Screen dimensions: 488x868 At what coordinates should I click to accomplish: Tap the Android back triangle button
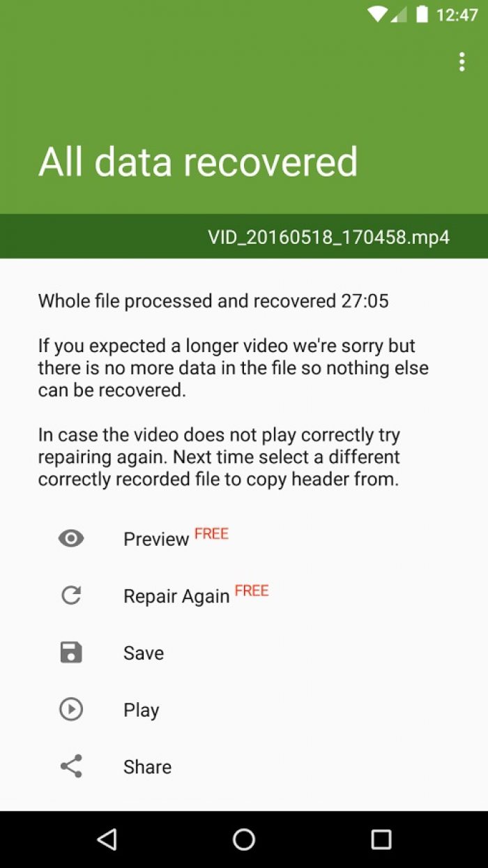coord(107,839)
